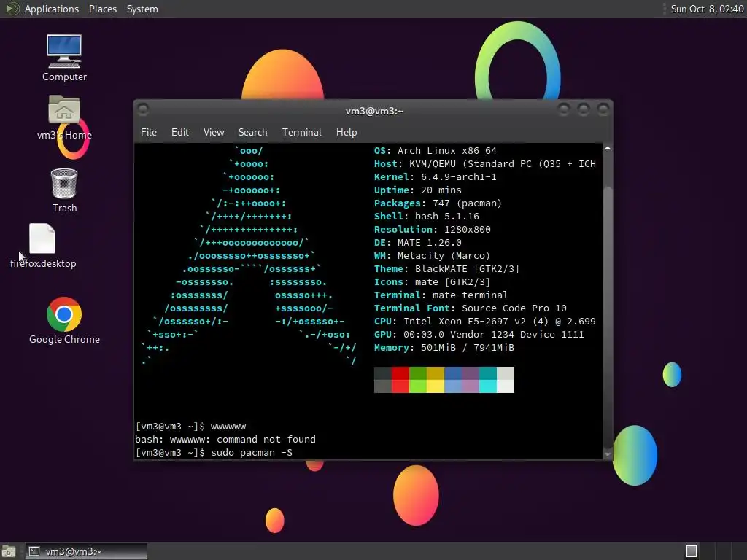Click the clock showing Sun Oct 8, 02:40
Screen dimensions: 747x560
coord(707,9)
